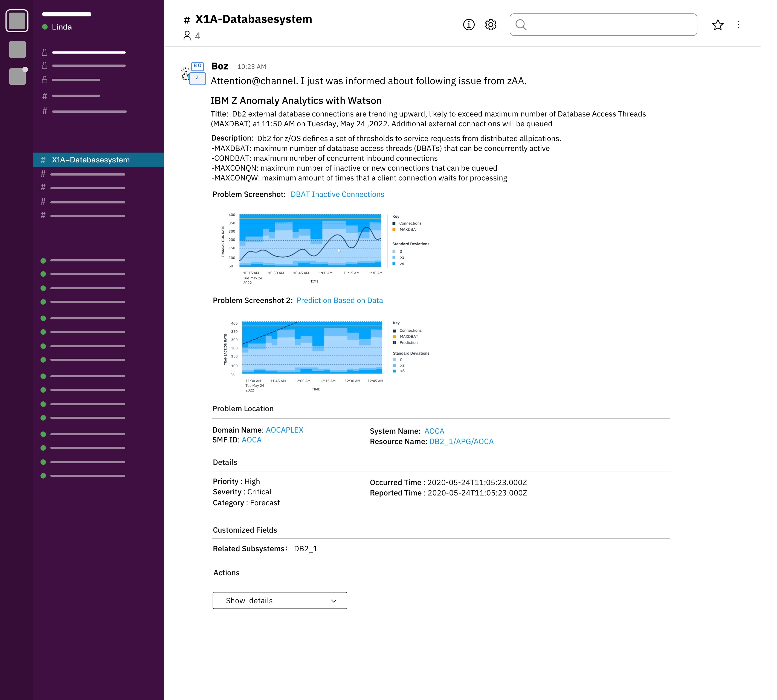Open the DBAT Inactive Connections link
This screenshot has width=777, height=700.
coord(337,194)
